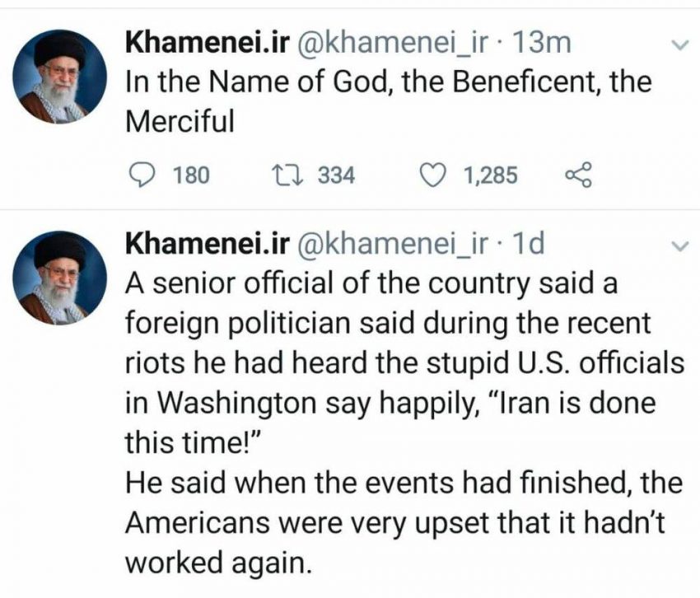This screenshot has height=598, width=700.
Task: Click the retweet arrows icon
Action: [288, 175]
